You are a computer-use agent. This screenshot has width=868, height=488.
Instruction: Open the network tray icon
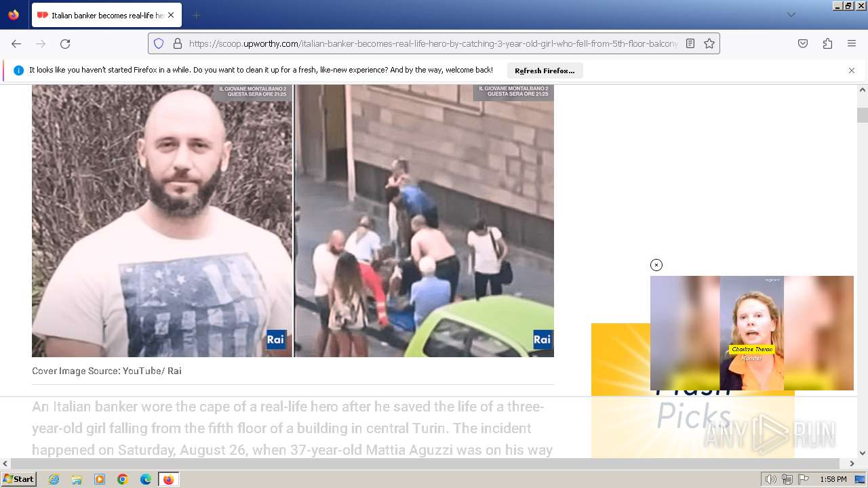click(x=787, y=479)
